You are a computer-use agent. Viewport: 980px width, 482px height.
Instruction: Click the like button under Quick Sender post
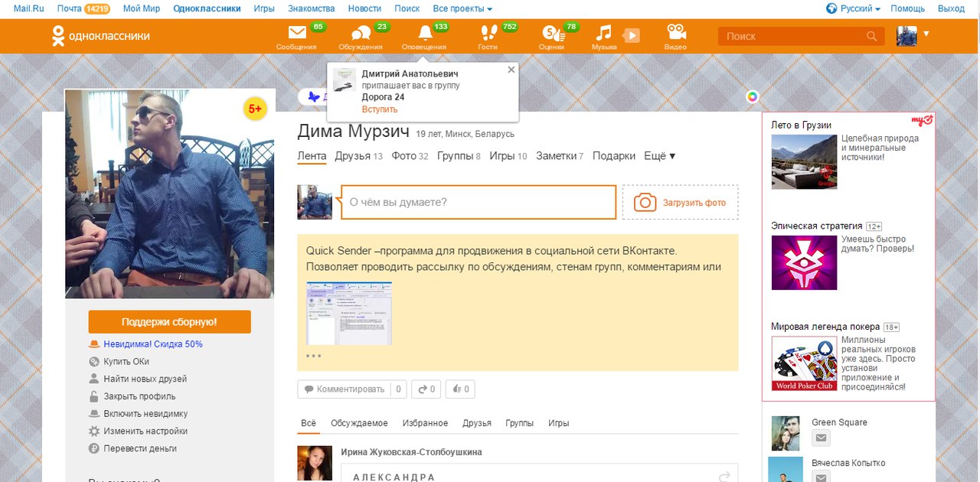(x=461, y=389)
